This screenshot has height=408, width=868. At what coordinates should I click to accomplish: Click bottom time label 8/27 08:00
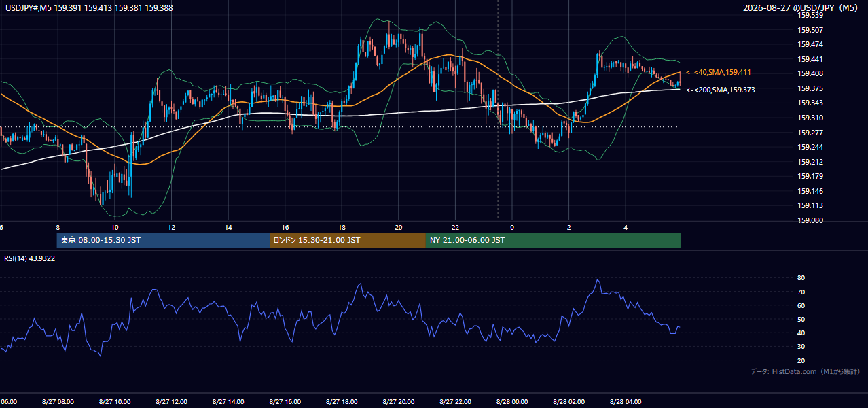click(x=58, y=402)
